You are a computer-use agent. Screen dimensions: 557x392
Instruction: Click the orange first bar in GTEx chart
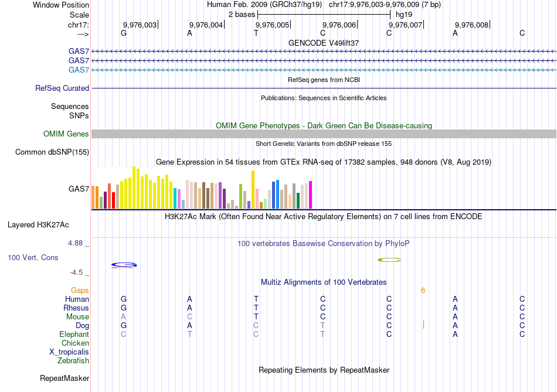(93, 197)
